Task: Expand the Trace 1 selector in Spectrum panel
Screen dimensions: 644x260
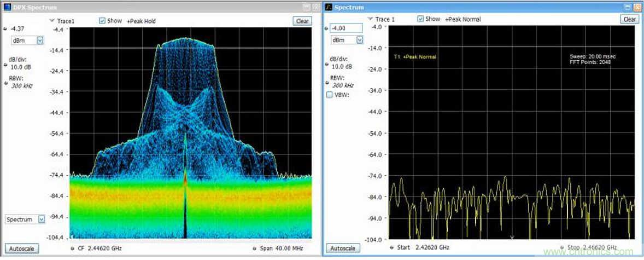Action: coord(370,19)
